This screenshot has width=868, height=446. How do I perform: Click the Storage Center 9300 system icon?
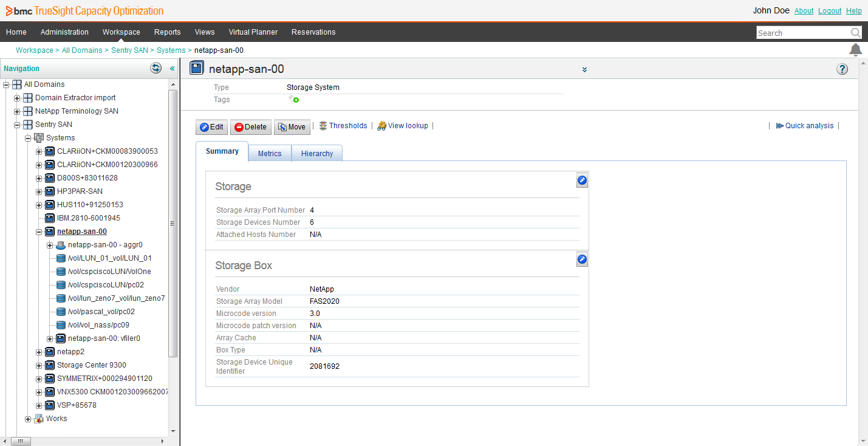pyautogui.click(x=50, y=365)
